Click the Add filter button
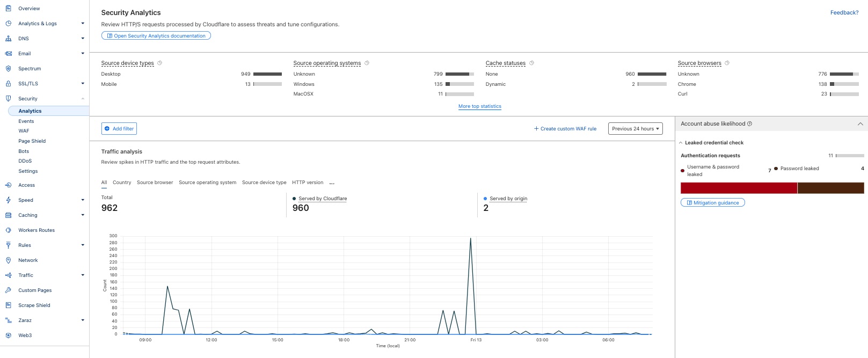868x358 pixels. pyautogui.click(x=119, y=129)
